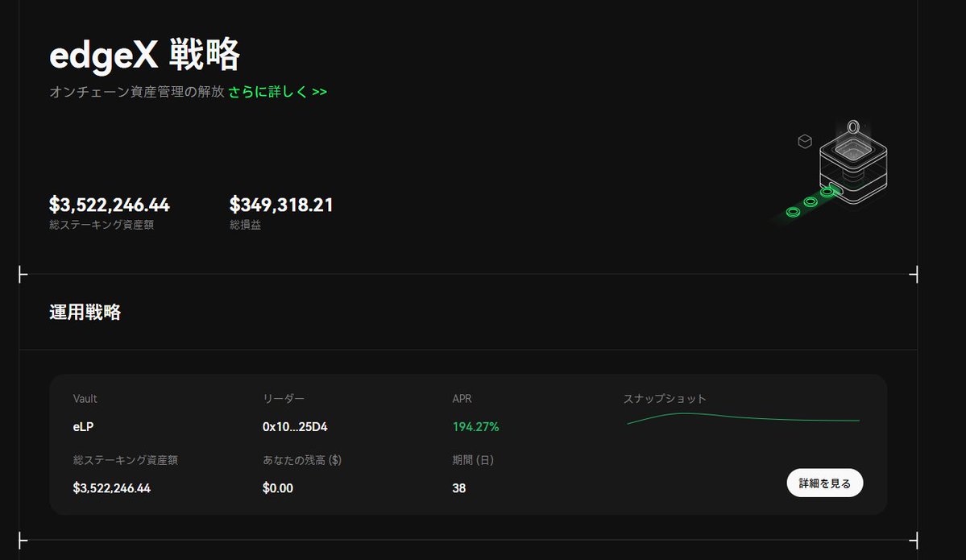Click the APR value 194.27%
This screenshot has width=966, height=560.
pos(475,427)
